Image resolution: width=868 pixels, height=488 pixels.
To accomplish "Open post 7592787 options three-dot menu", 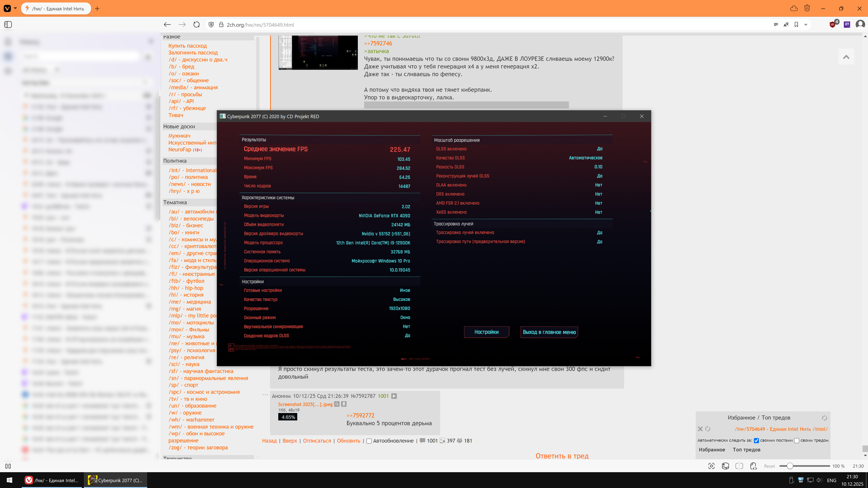I will pyautogui.click(x=265, y=395).
